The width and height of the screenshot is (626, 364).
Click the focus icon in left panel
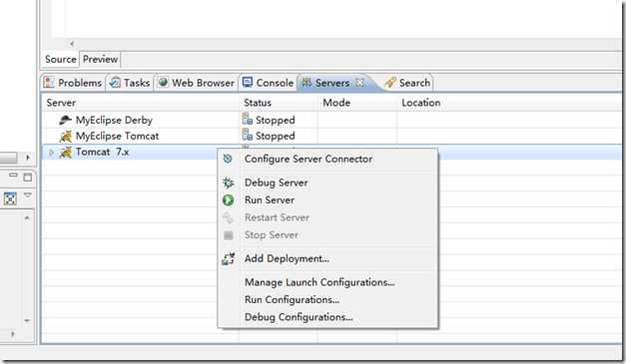coord(10,198)
